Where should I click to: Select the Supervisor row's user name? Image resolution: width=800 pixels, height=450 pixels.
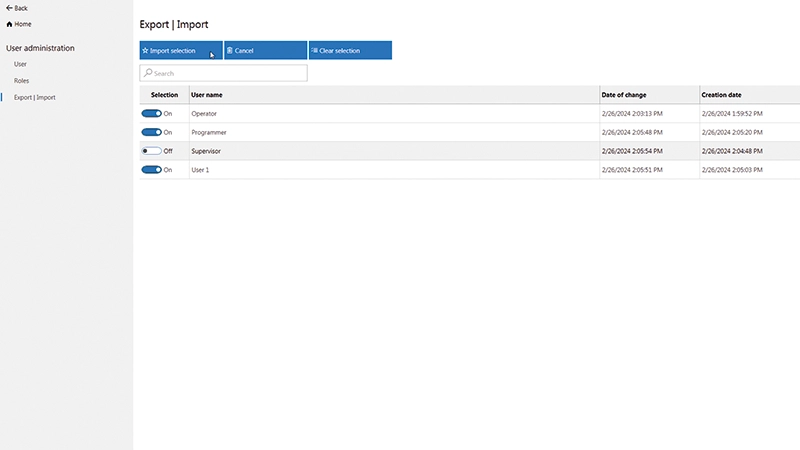pyautogui.click(x=206, y=151)
